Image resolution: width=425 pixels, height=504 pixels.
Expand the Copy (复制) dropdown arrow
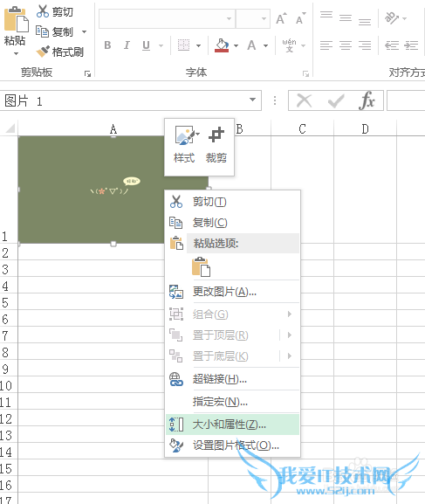click(84, 31)
